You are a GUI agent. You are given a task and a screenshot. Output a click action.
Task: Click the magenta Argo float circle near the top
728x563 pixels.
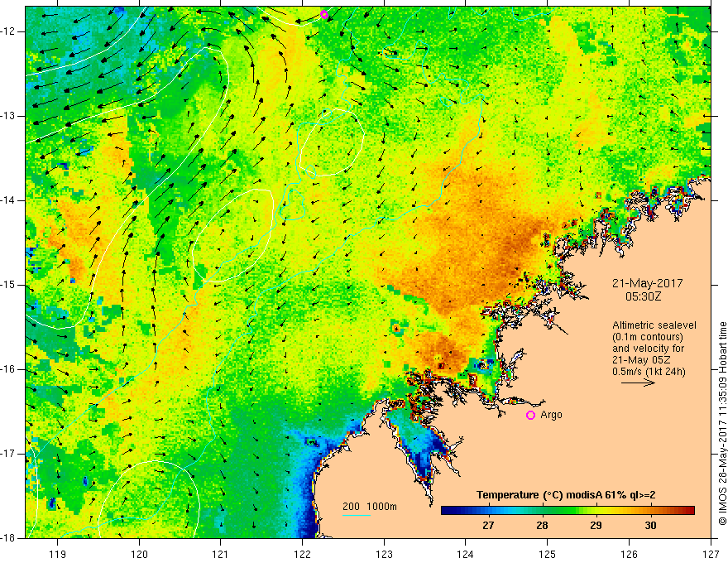point(324,14)
